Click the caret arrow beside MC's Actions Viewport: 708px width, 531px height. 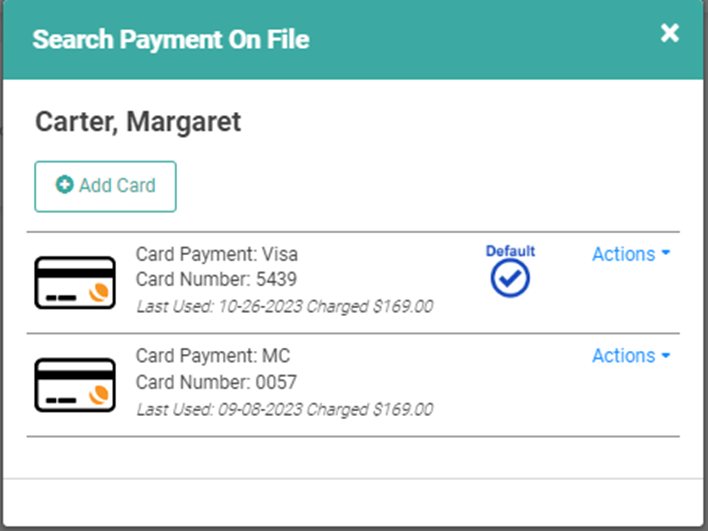(x=666, y=356)
